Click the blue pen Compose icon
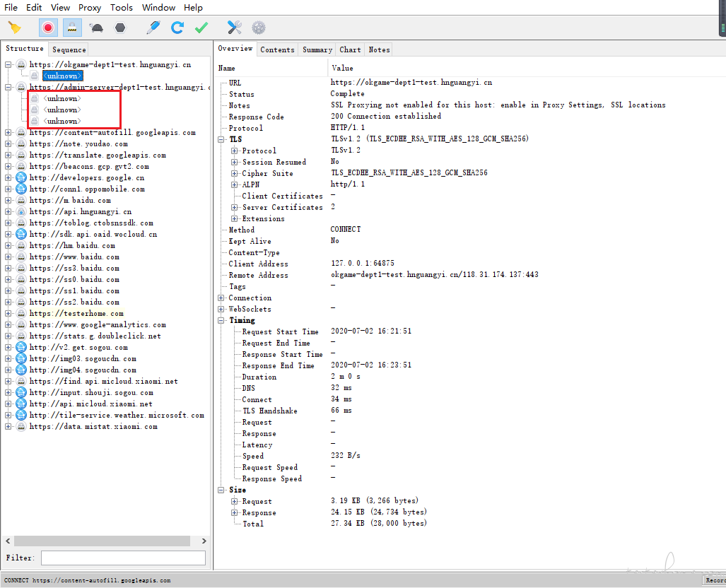The width and height of the screenshot is (726, 588). [153, 28]
